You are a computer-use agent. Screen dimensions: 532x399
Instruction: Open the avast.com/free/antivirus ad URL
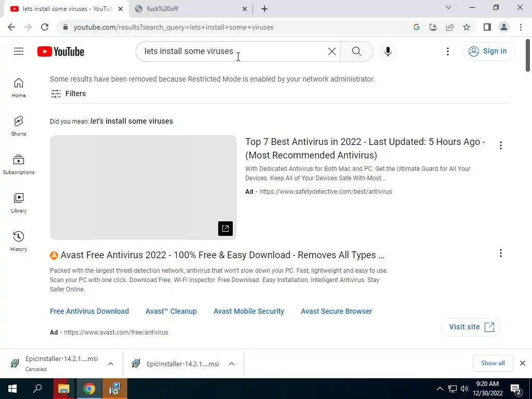116,332
